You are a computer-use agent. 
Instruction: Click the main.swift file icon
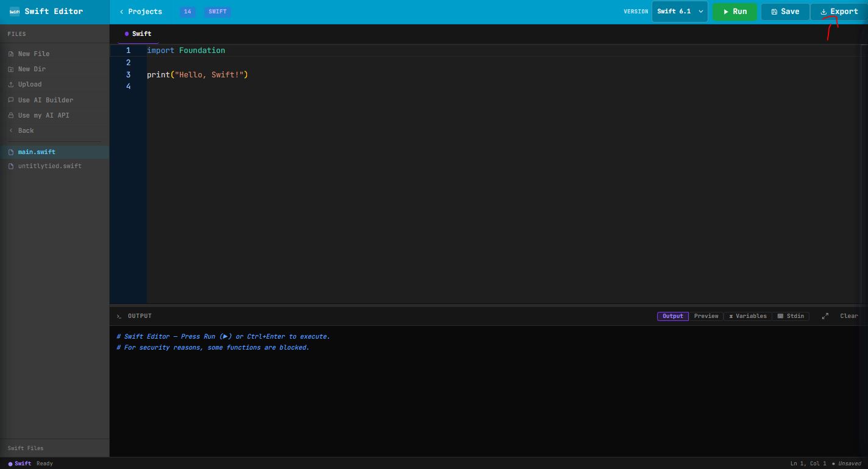point(11,152)
